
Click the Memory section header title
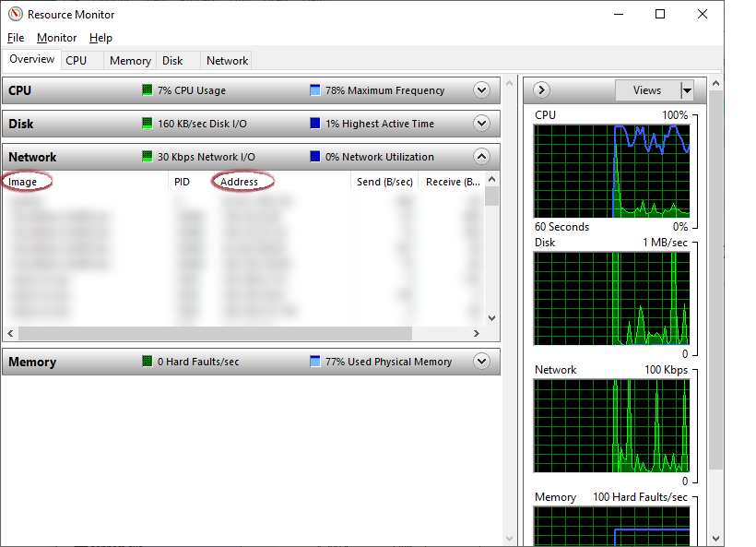[x=32, y=363]
